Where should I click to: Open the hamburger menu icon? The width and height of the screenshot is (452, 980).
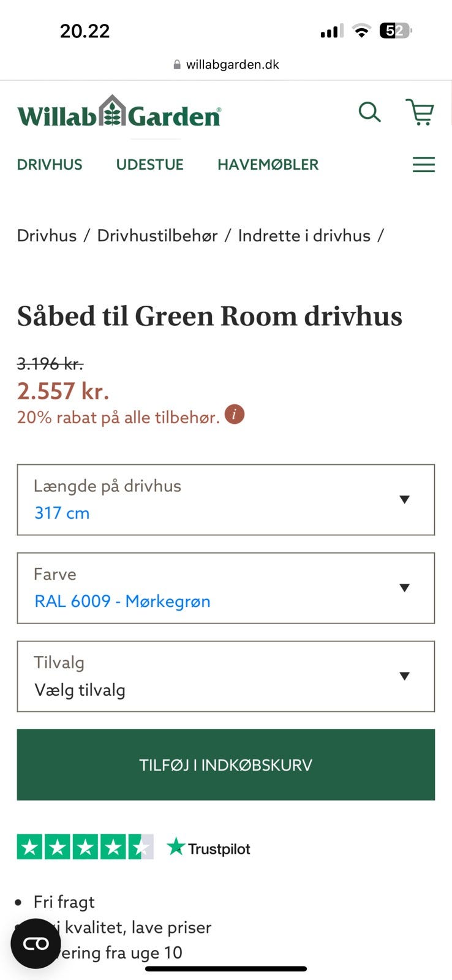coord(423,164)
